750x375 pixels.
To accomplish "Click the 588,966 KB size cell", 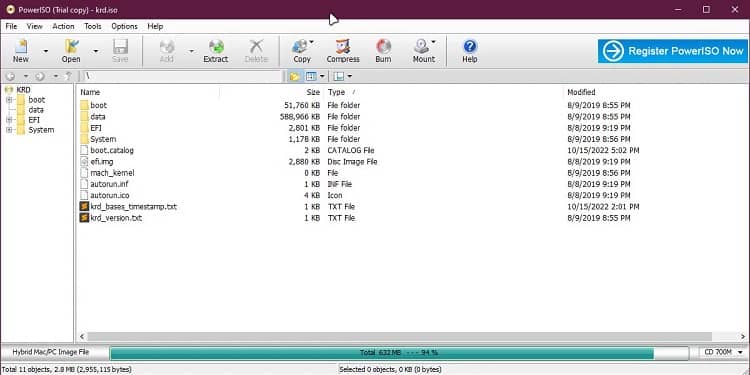I will (x=300, y=117).
